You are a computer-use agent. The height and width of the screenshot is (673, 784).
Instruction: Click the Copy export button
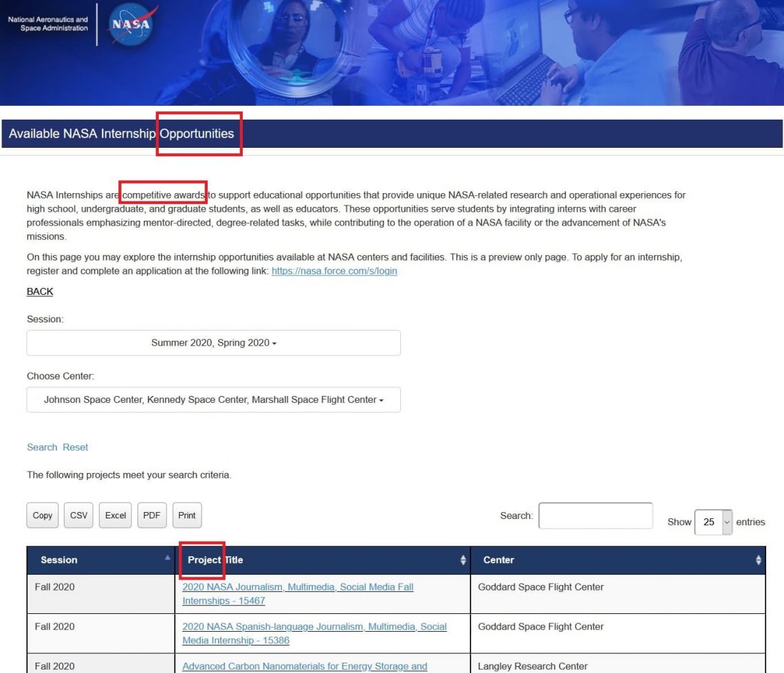click(x=43, y=516)
